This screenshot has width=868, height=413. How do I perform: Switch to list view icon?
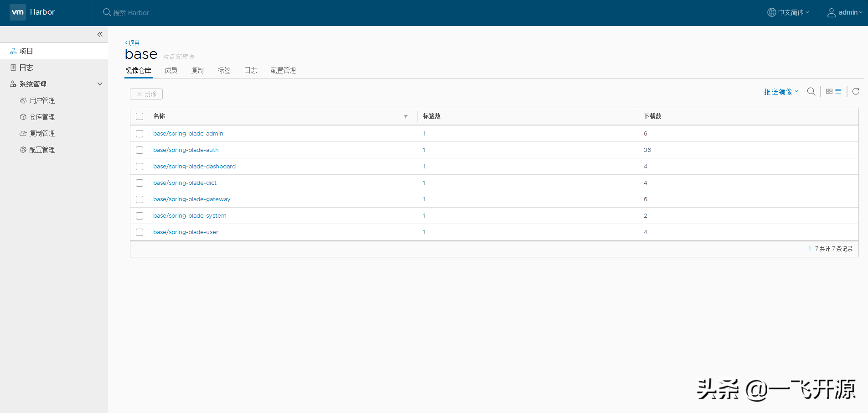click(838, 91)
